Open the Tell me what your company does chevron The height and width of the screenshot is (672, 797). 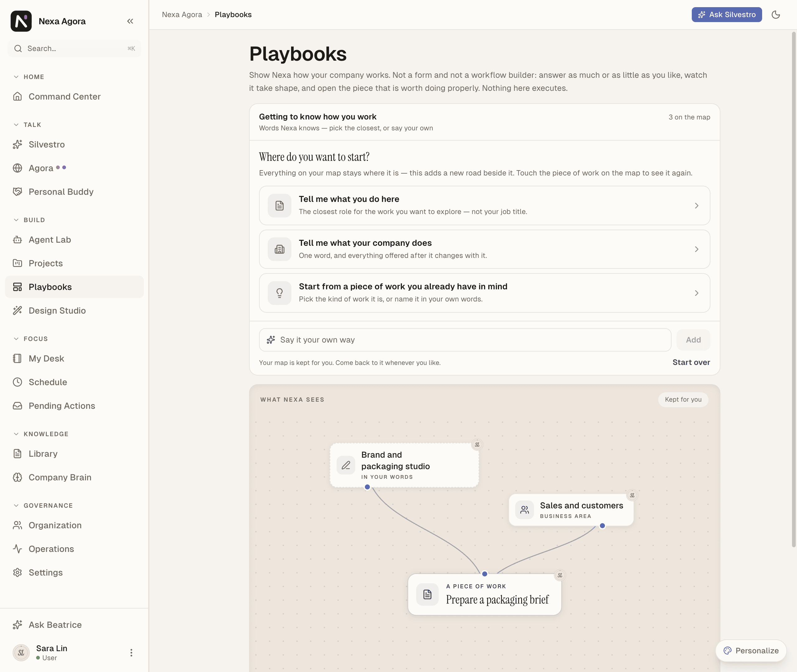coord(696,249)
